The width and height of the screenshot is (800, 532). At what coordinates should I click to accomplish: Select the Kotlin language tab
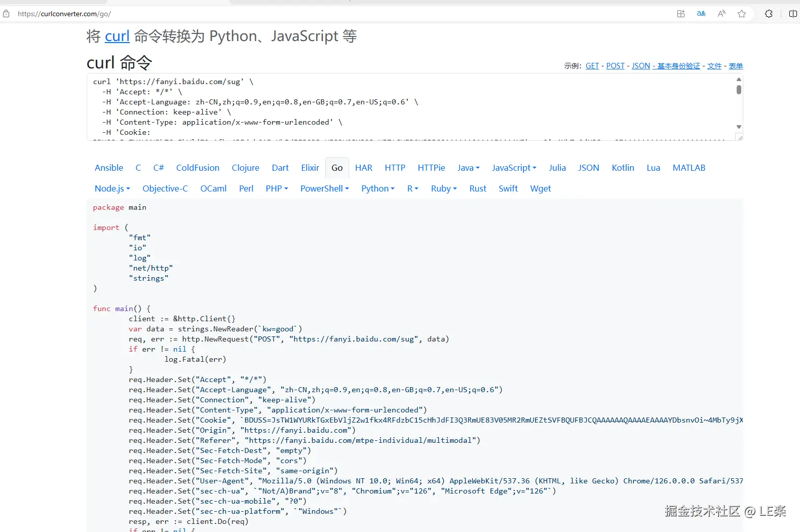pos(623,168)
